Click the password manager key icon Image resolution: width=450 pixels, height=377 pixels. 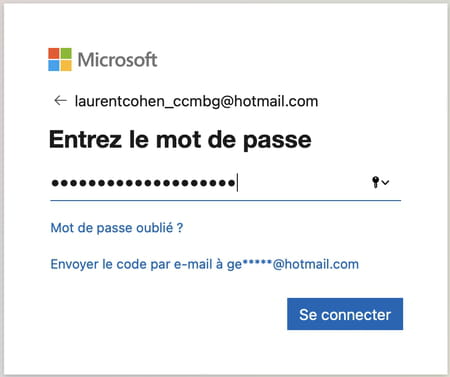(376, 182)
